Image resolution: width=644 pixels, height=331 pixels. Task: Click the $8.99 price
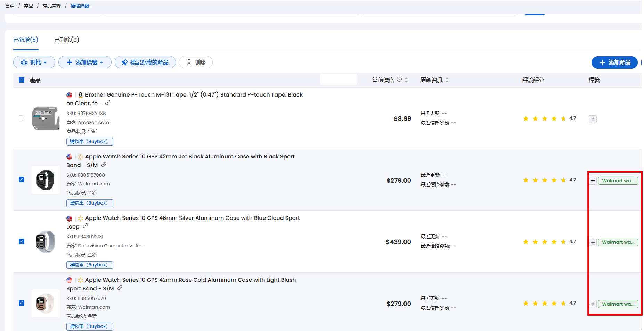(402, 119)
